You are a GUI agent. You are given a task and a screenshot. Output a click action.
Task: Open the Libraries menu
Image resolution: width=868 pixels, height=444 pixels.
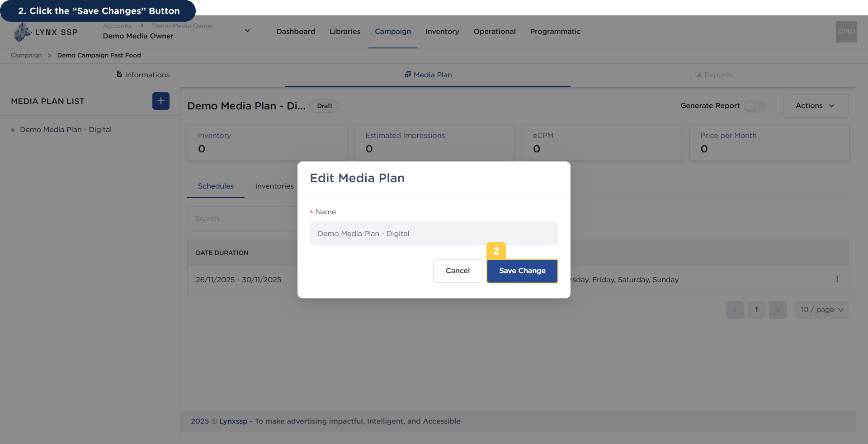[x=345, y=32]
